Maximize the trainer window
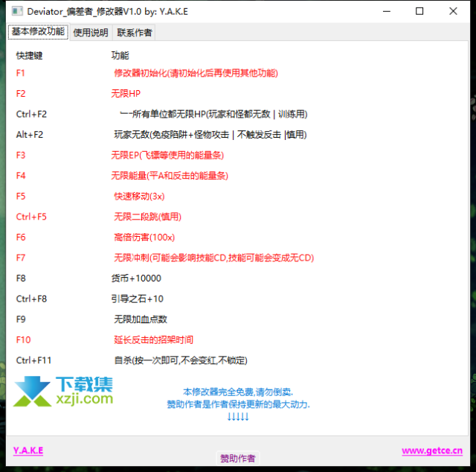This screenshot has height=472, width=476. coord(419,12)
